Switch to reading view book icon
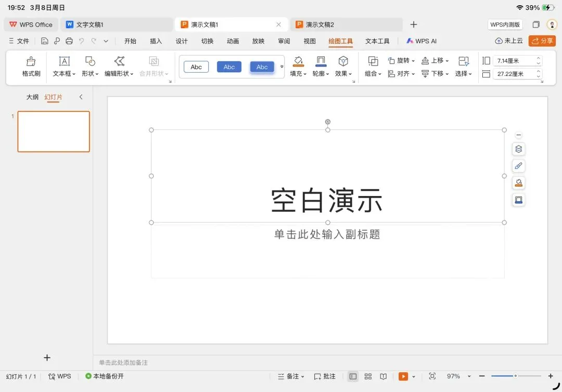Viewport: 562px width, 392px height. click(x=384, y=376)
